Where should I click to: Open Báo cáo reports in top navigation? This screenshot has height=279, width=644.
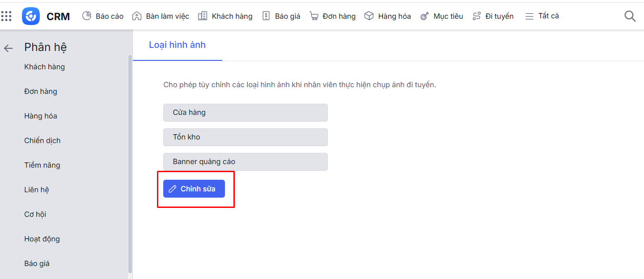pyautogui.click(x=103, y=17)
